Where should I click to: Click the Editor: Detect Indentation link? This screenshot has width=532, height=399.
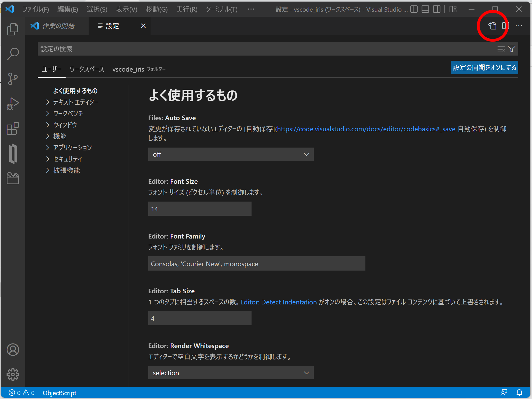pos(278,302)
